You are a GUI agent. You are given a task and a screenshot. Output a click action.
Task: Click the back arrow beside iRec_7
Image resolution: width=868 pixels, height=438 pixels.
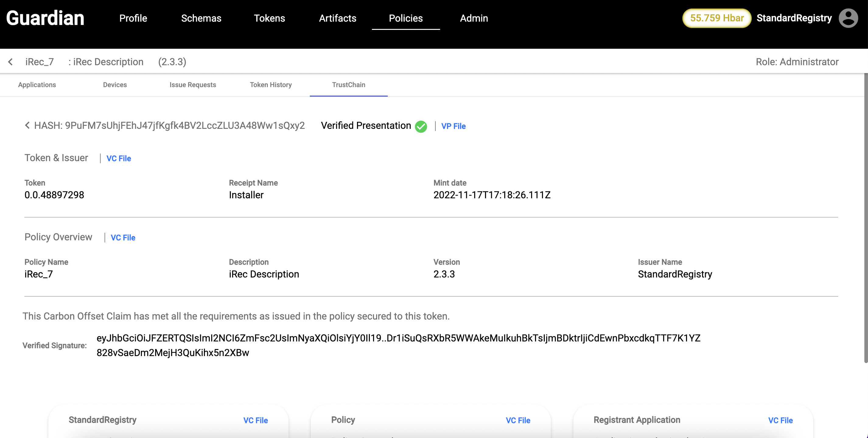[x=10, y=62]
